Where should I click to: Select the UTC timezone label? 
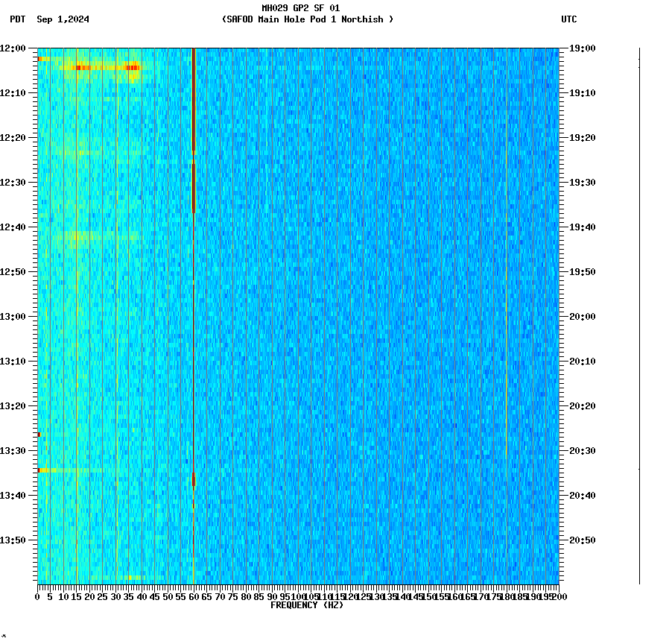pyautogui.click(x=568, y=20)
